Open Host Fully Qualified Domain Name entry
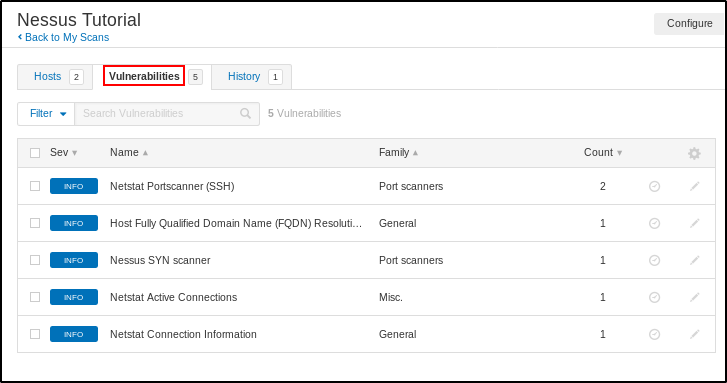 pyautogui.click(x=236, y=223)
